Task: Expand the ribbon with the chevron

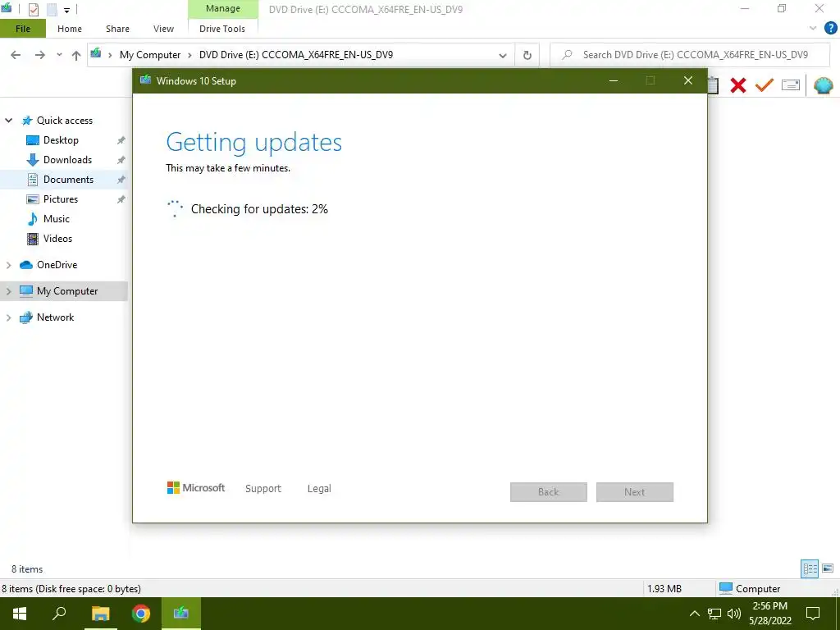Action: [x=813, y=29]
